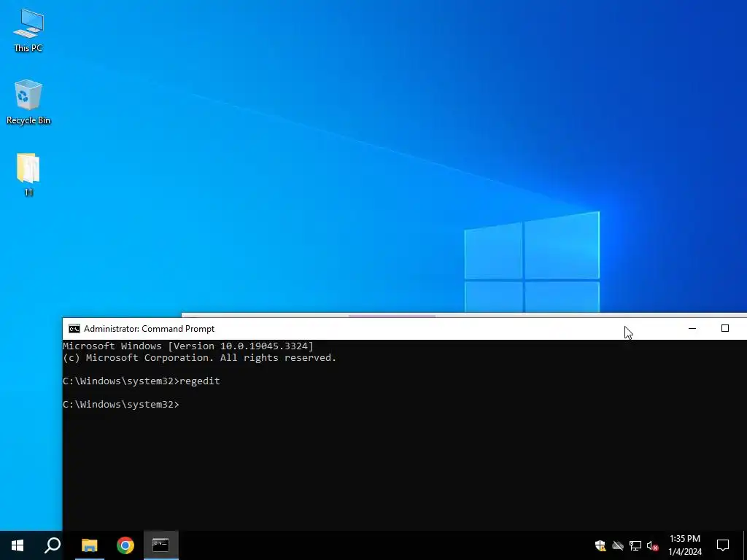
Task: Open File Explorer from the taskbar
Action: point(89,545)
